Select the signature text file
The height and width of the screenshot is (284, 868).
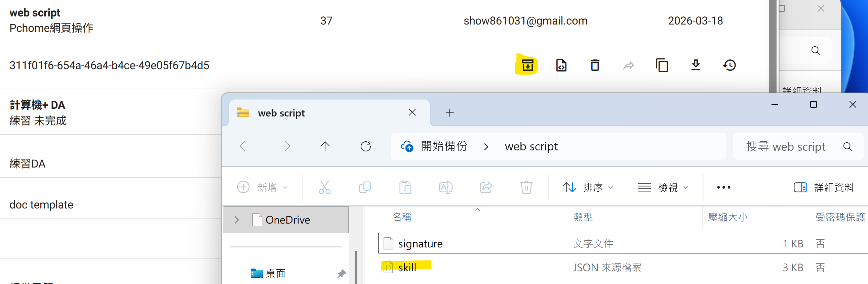tap(420, 244)
